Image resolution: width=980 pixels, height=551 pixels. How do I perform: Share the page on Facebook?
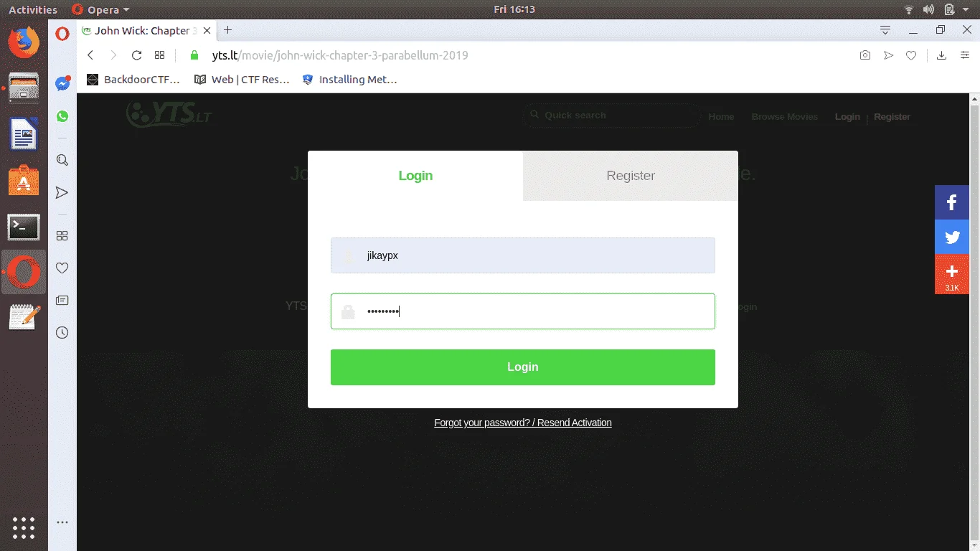pos(952,202)
